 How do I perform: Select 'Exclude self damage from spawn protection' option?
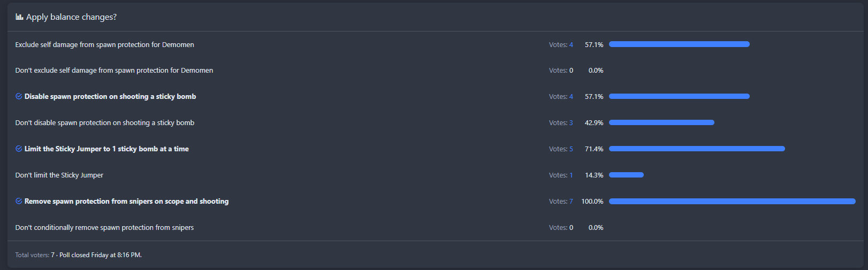click(x=104, y=45)
